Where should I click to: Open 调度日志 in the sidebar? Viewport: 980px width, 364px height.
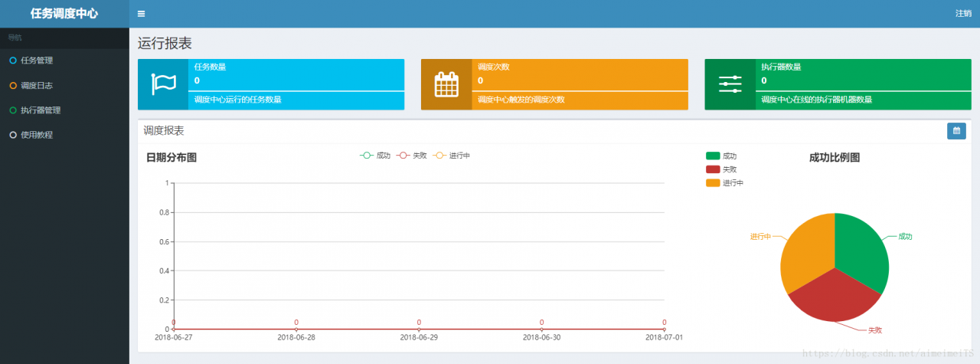point(64,86)
